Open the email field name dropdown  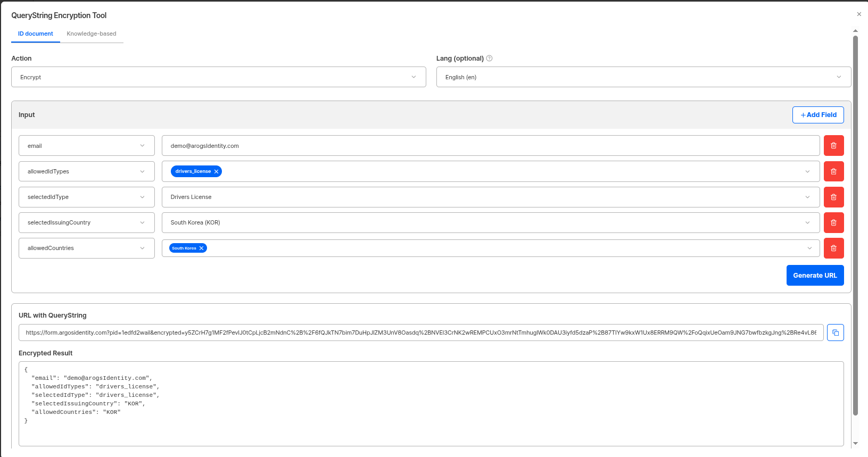[87, 146]
